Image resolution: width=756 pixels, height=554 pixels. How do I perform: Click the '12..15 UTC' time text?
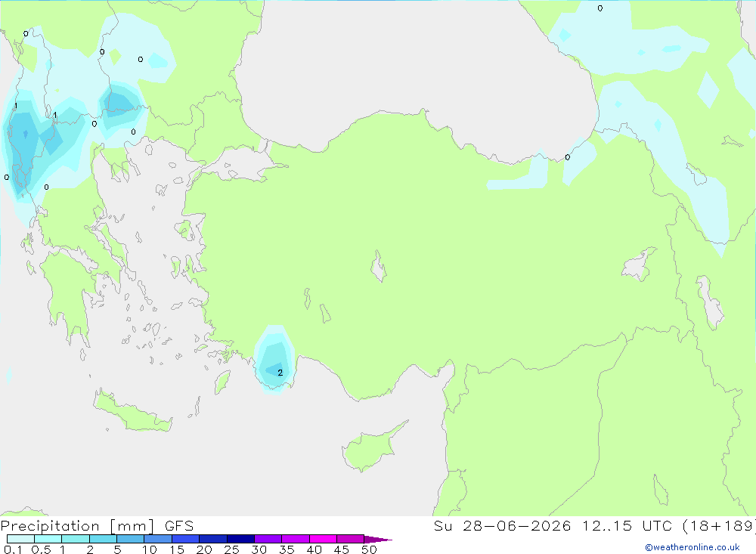tap(627, 526)
